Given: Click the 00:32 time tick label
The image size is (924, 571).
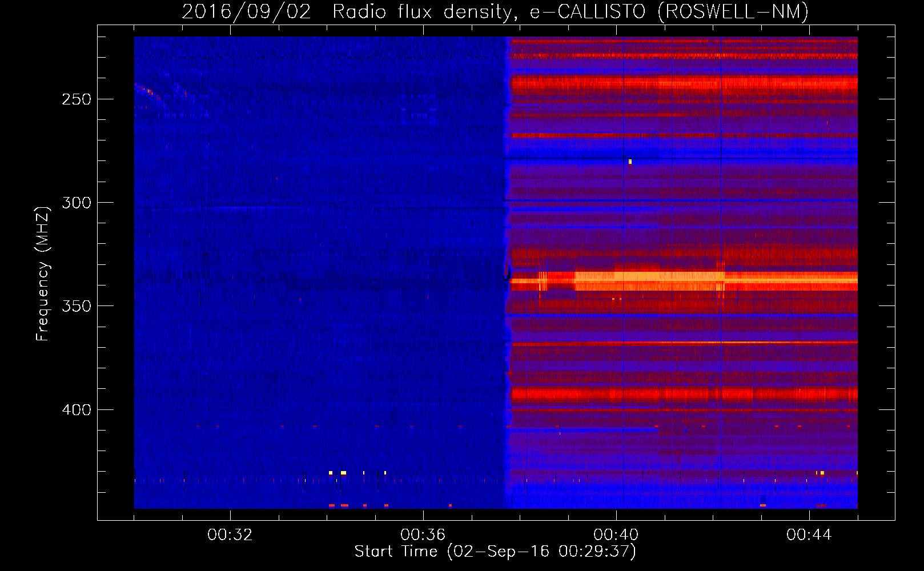Looking at the screenshot, I should click(230, 535).
